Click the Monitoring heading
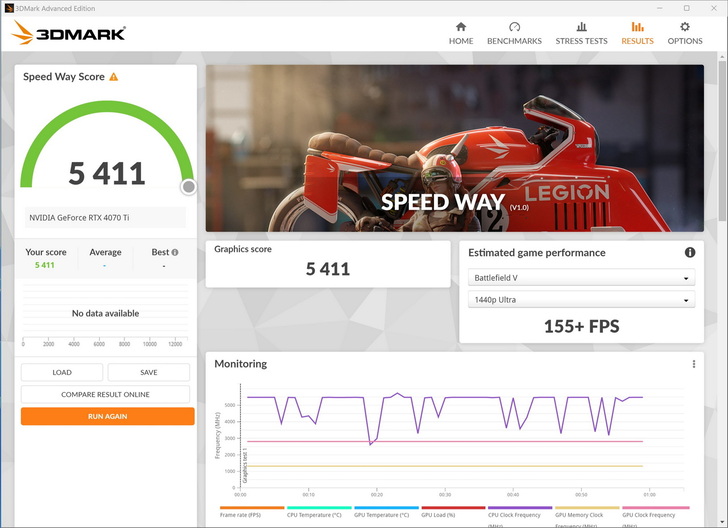 [240, 364]
